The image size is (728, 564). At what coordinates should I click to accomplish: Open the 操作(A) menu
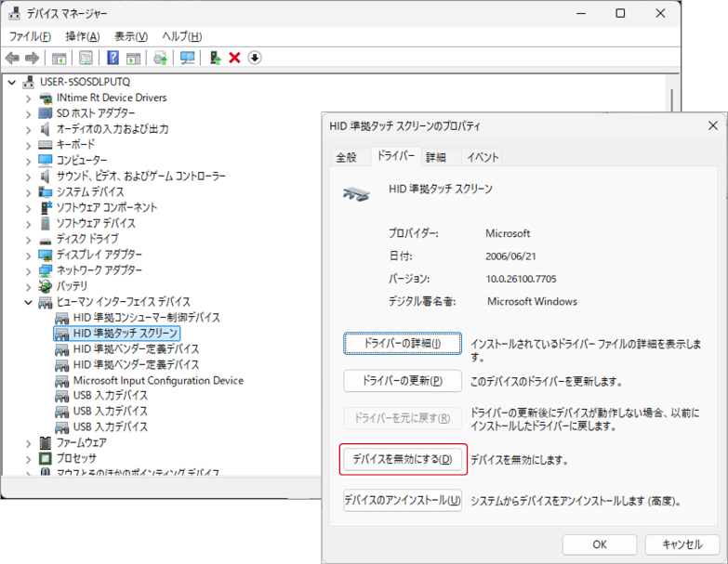pyautogui.click(x=83, y=36)
